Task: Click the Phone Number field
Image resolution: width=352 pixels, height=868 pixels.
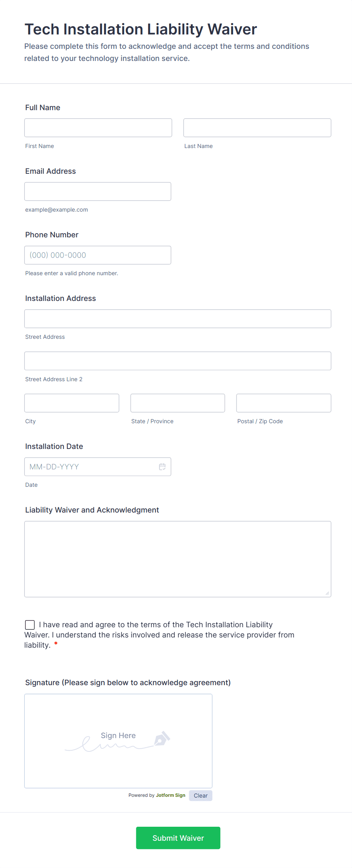Action: click(x=98, y=255)
